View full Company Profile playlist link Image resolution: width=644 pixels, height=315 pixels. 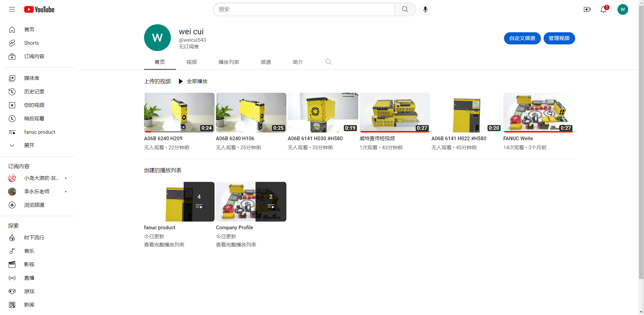point(236,245)
